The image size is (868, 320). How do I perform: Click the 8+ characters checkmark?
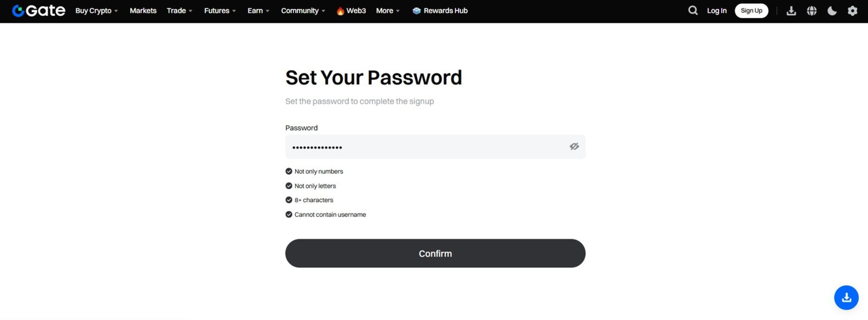pyautogui.click(x=289, y=199)
